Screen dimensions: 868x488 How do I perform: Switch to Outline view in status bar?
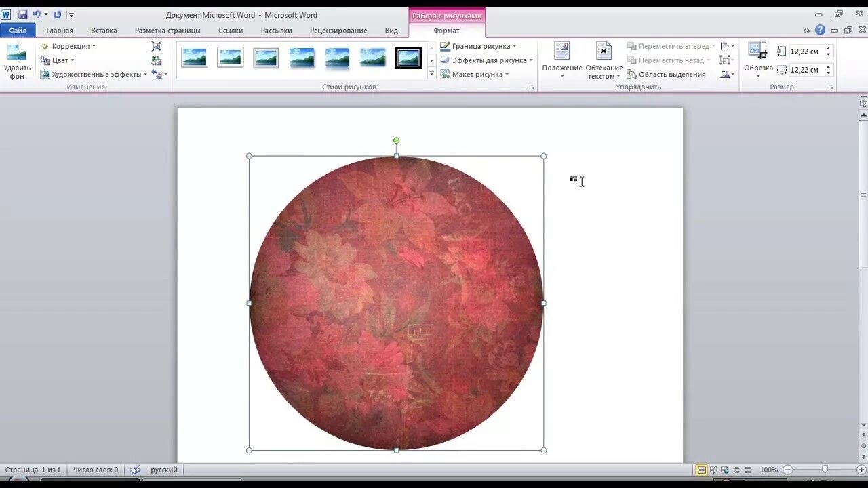click(x=736, y=470)
